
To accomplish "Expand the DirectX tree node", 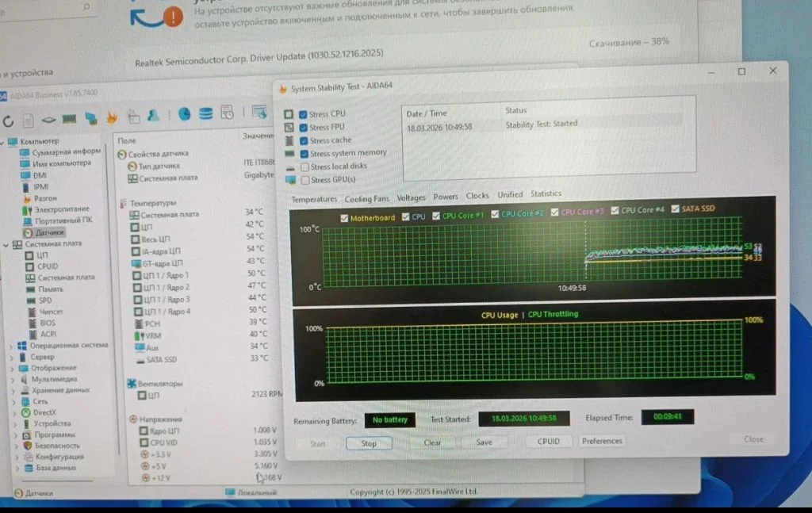I will pos(14,413).
